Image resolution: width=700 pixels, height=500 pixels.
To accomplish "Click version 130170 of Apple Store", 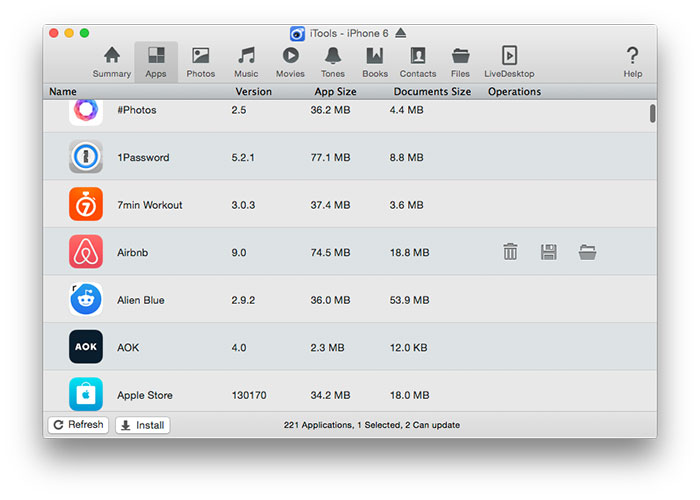I will tap(249, 395).
